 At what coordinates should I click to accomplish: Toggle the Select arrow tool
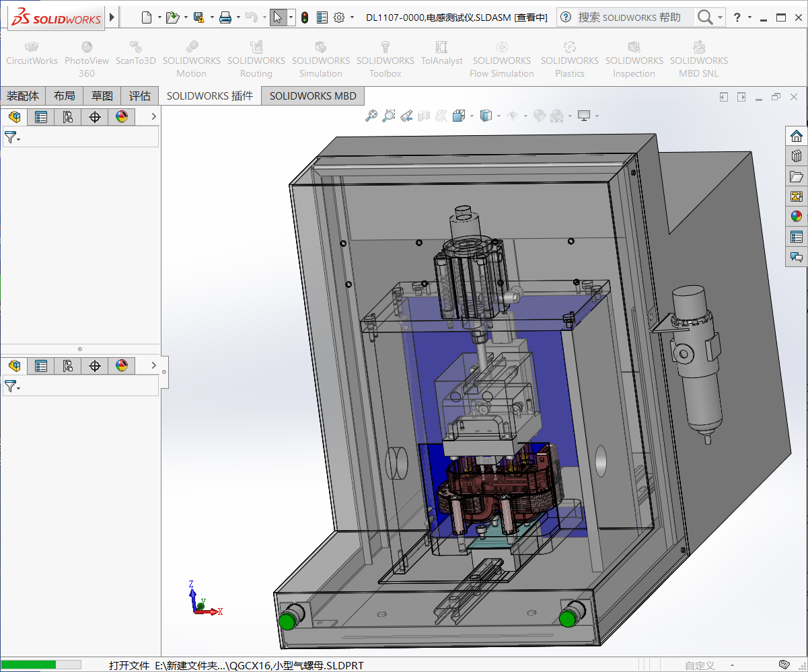[x=278, y=17]
